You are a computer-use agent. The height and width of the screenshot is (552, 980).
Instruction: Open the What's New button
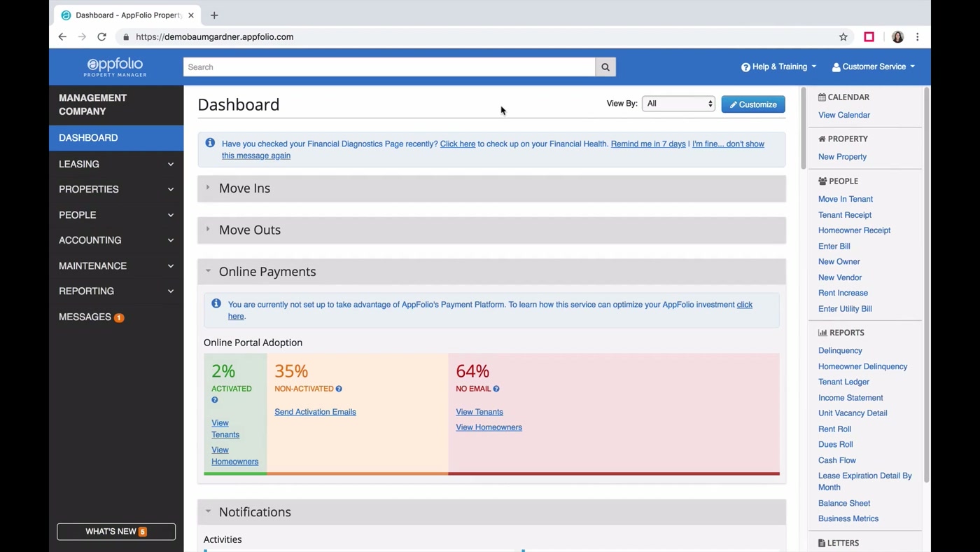[116, 532]
